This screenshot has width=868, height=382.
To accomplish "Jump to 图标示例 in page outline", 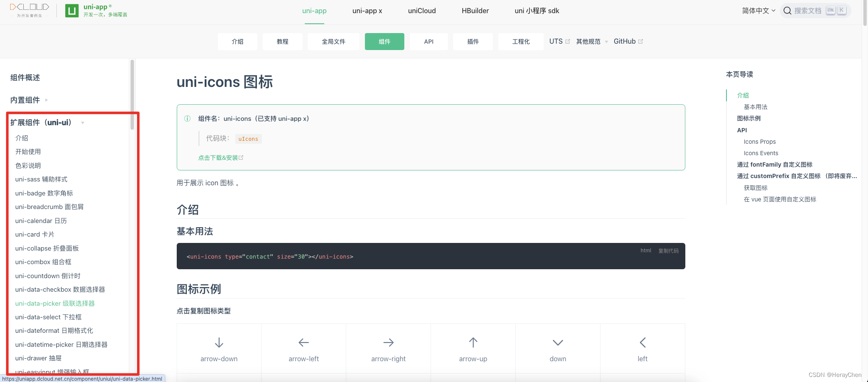I will click(x=748, y=118).
